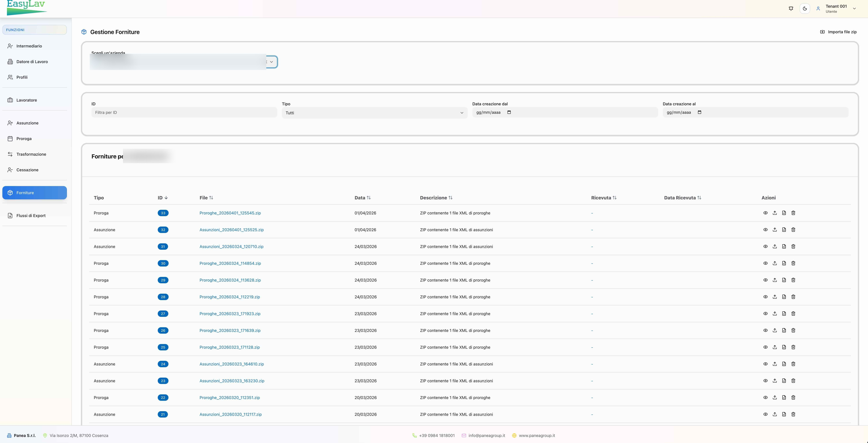View details of fornitura ID 33
This screenshot has width=868, height=443.
765,213
